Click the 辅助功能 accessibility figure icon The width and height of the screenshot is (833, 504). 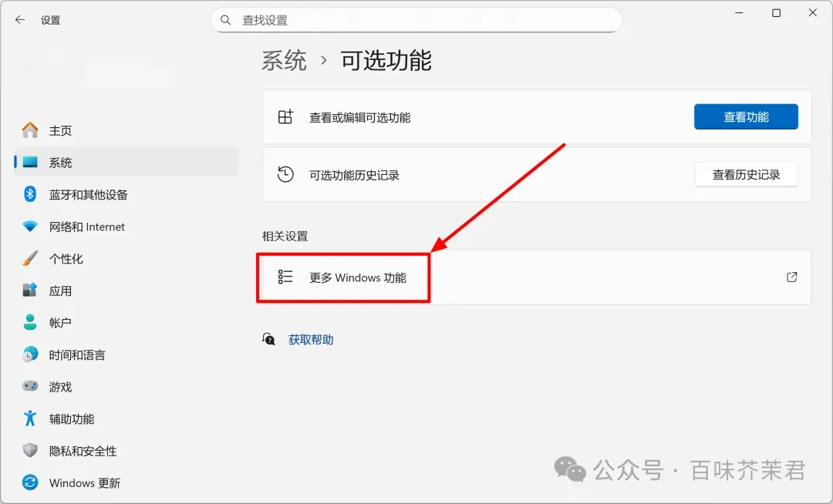[x=30, y=418]
